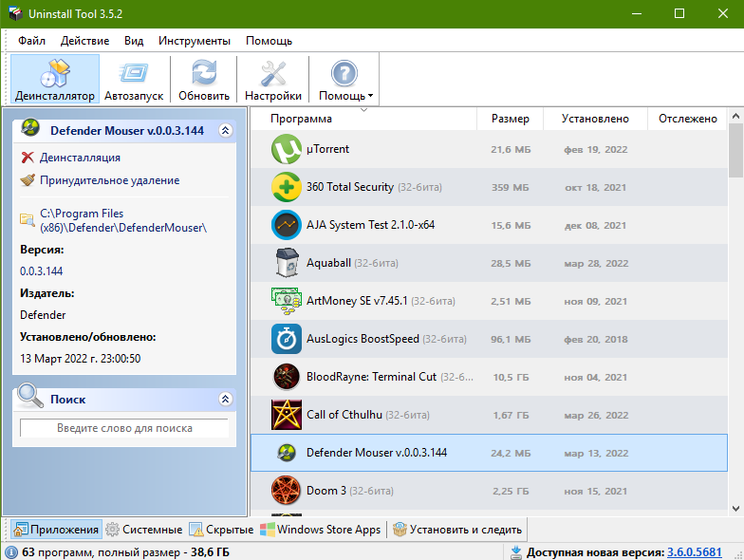Click the red X Деинсталляция icon

tap(28, 158)
